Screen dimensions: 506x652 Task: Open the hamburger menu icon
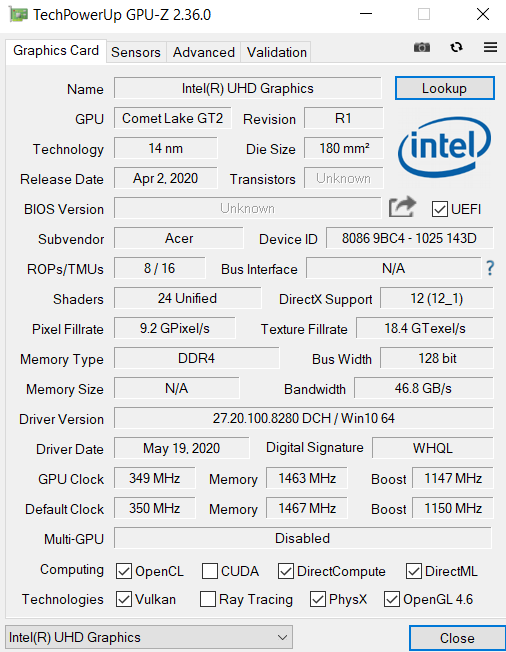(x=491, y=47)
